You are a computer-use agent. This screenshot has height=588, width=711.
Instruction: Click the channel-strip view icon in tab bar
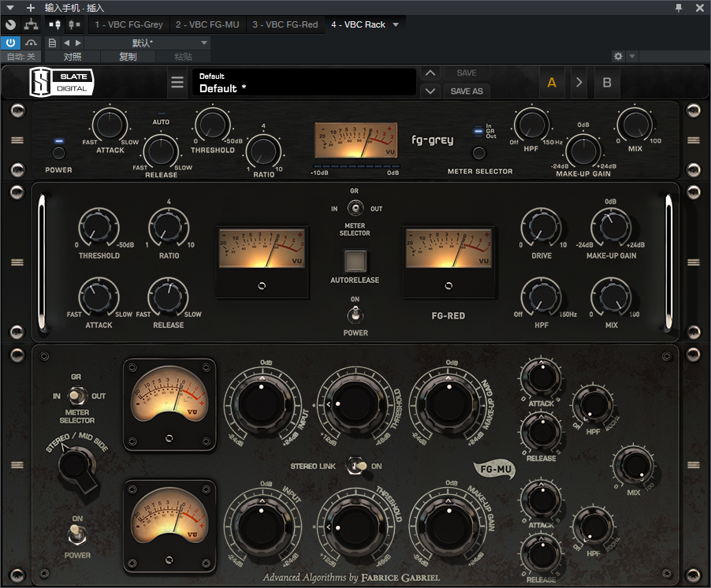pyautogui.click(x=55, y=24)
